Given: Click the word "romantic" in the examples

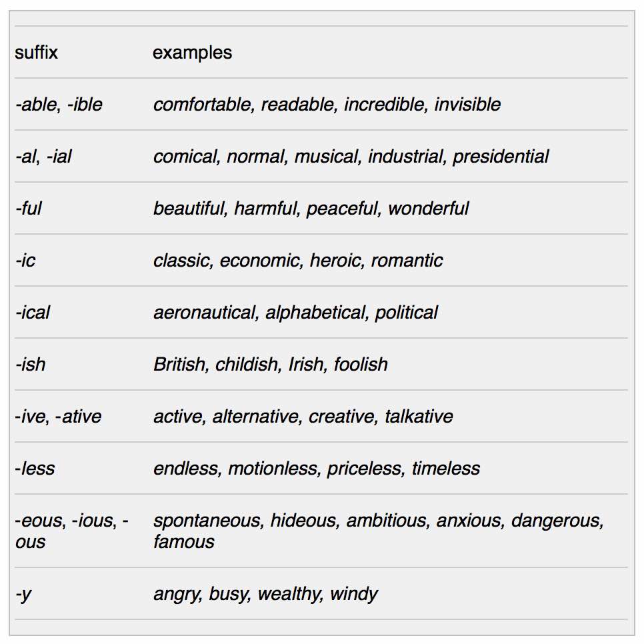Looking at the screenshot, I should 407,261.
